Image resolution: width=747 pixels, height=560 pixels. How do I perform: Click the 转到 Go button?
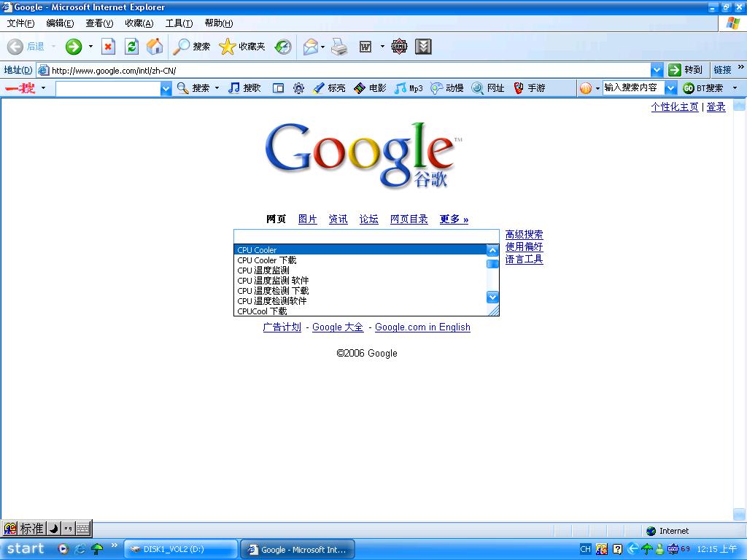[x=686, y=70]
